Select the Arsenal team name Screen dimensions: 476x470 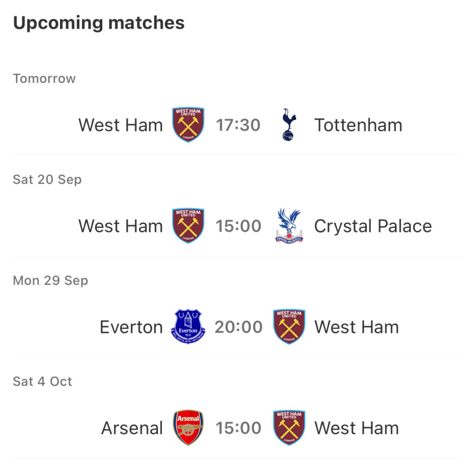click(132, 428)
